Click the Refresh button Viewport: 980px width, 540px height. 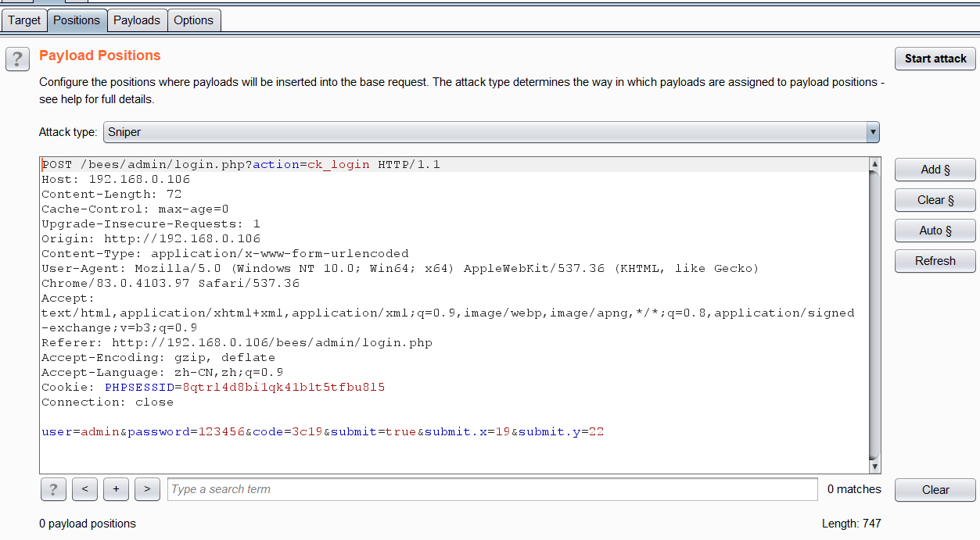point(935,261)
